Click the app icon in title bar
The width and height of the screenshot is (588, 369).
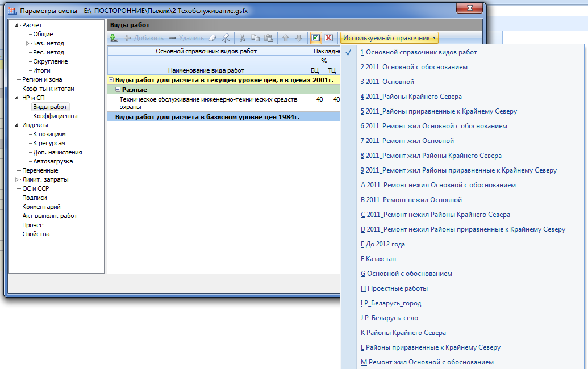(12, 11)
